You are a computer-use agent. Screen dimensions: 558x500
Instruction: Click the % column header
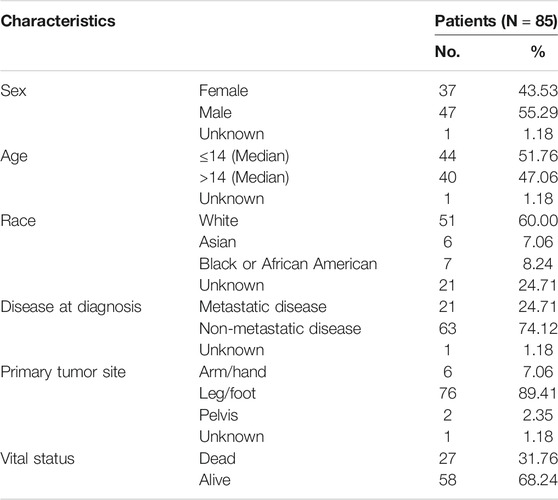tap(538, 52)
